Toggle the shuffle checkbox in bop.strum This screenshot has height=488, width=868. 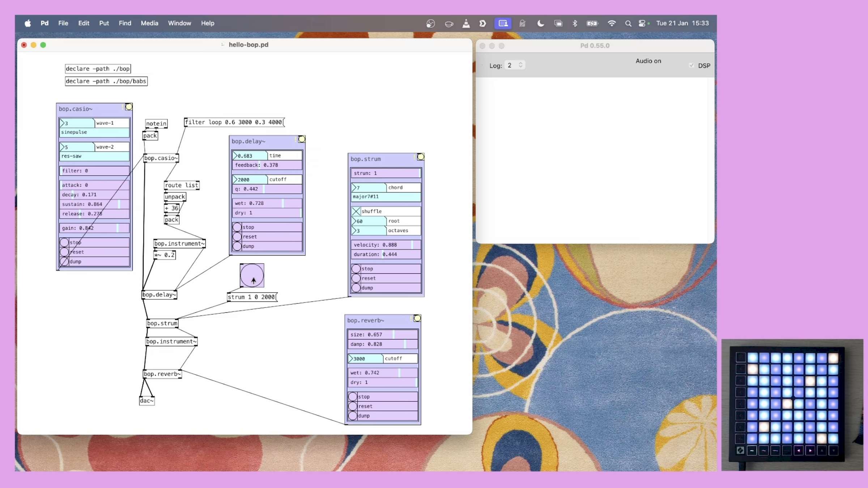point(356,211)
